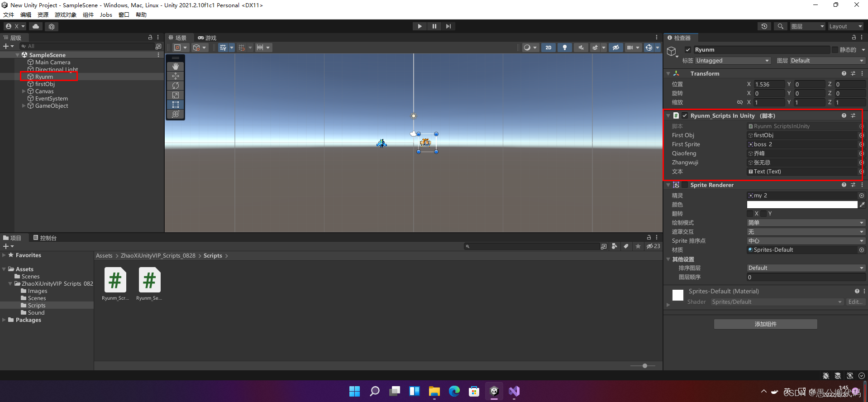Open the 遮罩交互 无 dropdown

point(806,232)
